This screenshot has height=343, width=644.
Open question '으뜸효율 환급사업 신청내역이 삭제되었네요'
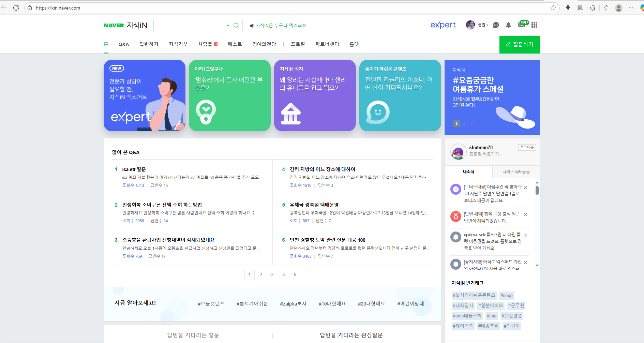168,240
